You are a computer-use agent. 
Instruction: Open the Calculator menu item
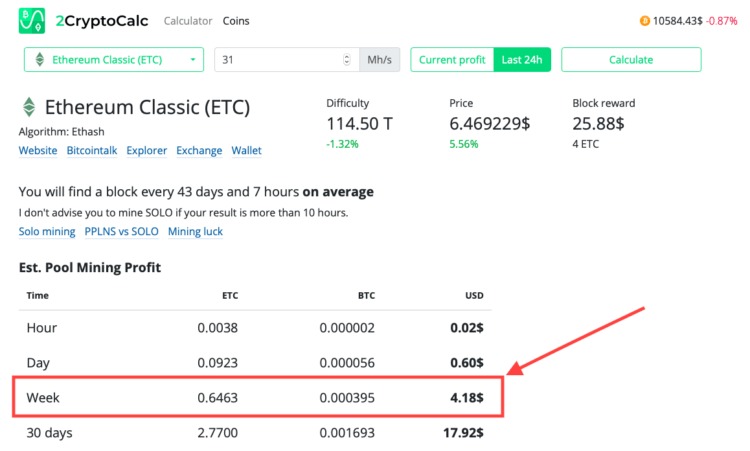(x=188, y=21)
